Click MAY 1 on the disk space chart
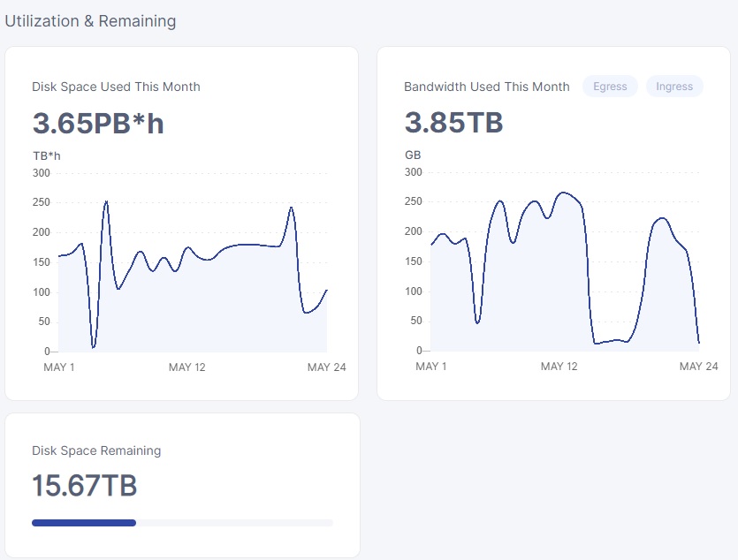Viewport: 738px width, 560px height. 59,367
